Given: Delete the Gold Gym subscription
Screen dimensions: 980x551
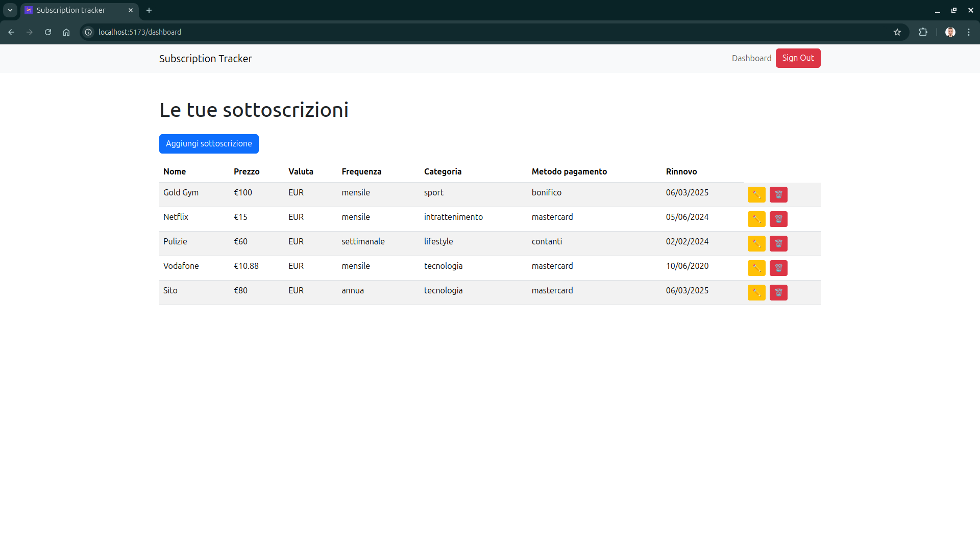Looking at the screenshot, I should (x=778, y=194).
